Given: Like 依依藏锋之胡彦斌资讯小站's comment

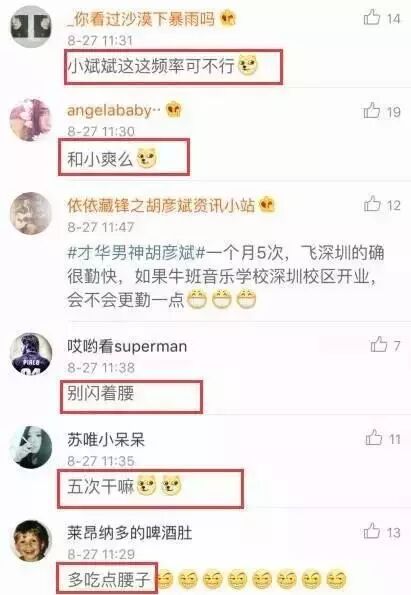Looking at the screenshot, I should 372,204.
